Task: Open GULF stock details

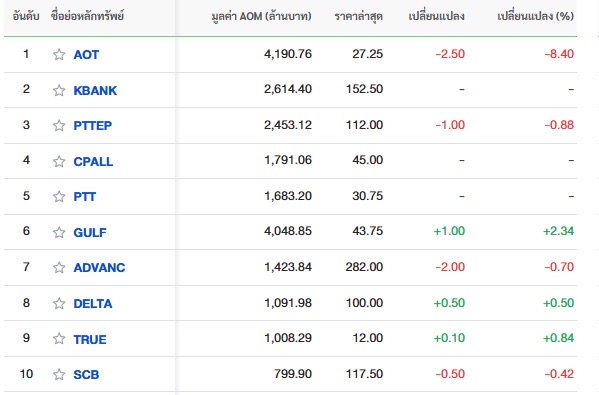Action: tap(90, 232)
